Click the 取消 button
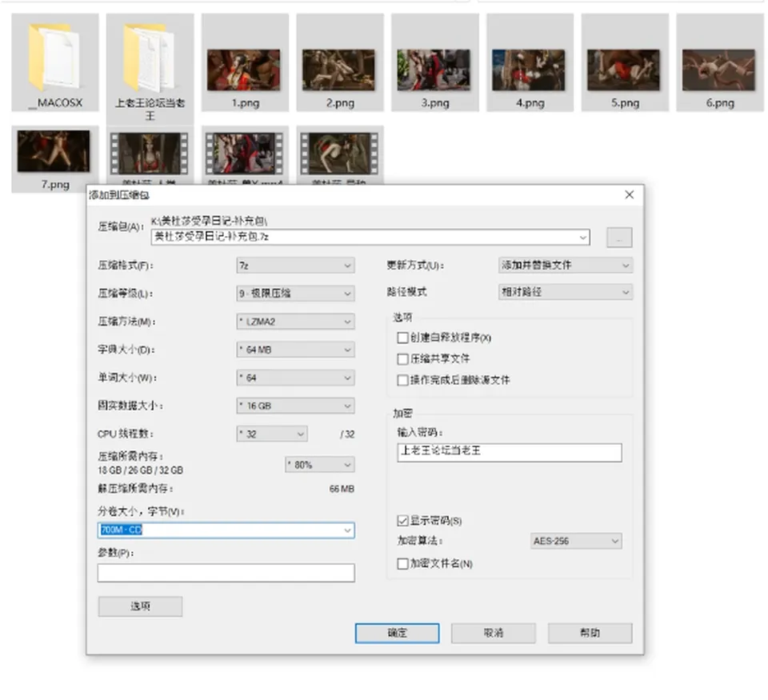Screen dimensions: 768x700 [x=494, y=633]
